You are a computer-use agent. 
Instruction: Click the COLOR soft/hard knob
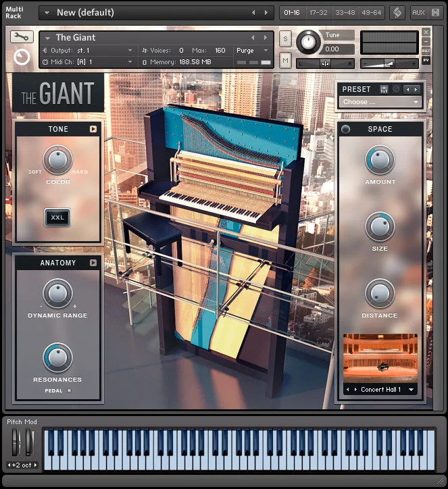click(x=57, y=159)
